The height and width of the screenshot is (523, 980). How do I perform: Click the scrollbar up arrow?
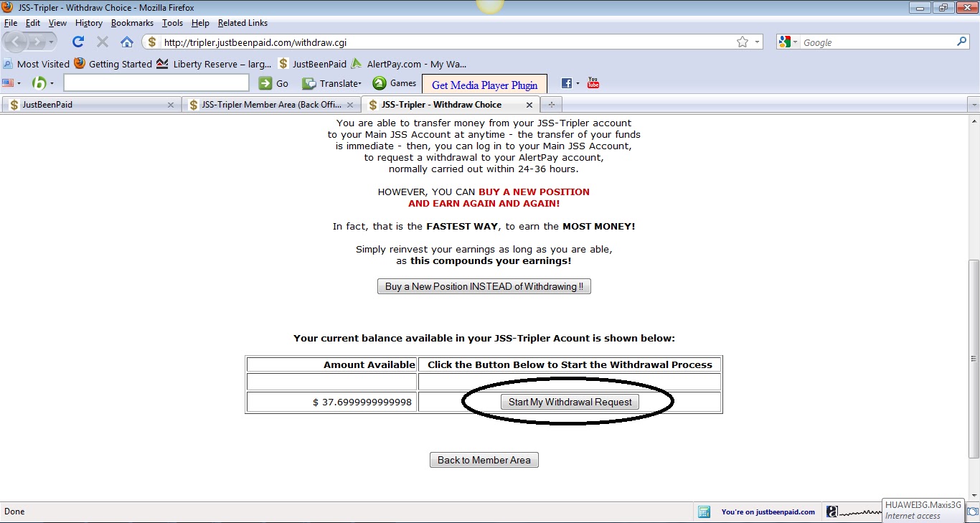(x=974, y=122)
